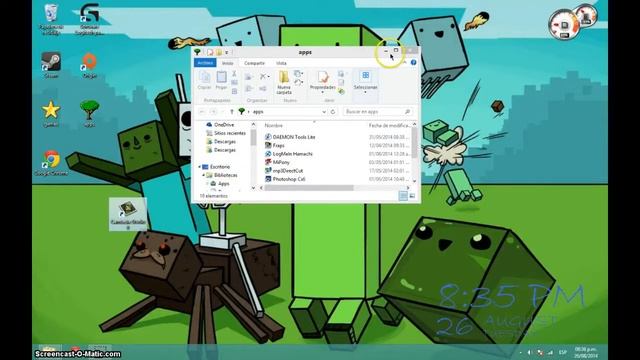Viewport: 640px width, 360px height.
Task: Select the LogMeIn Hamachi file entry
Action: [289, 154]
